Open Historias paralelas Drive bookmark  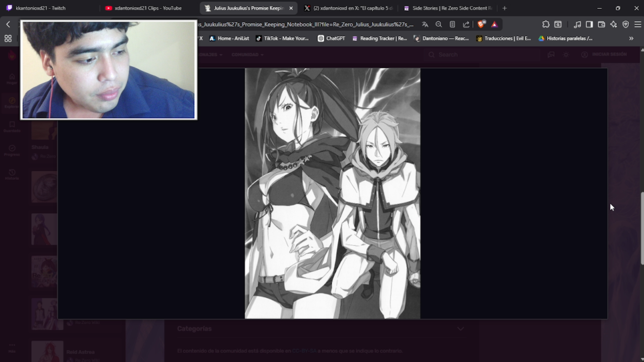[566, 38]
